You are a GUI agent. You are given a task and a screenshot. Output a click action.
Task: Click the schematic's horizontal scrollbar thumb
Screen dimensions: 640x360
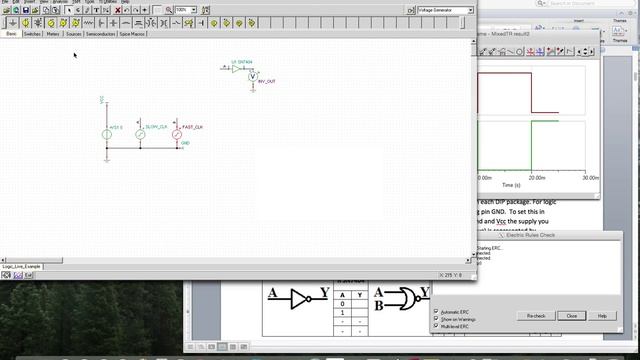click(34, 260)
